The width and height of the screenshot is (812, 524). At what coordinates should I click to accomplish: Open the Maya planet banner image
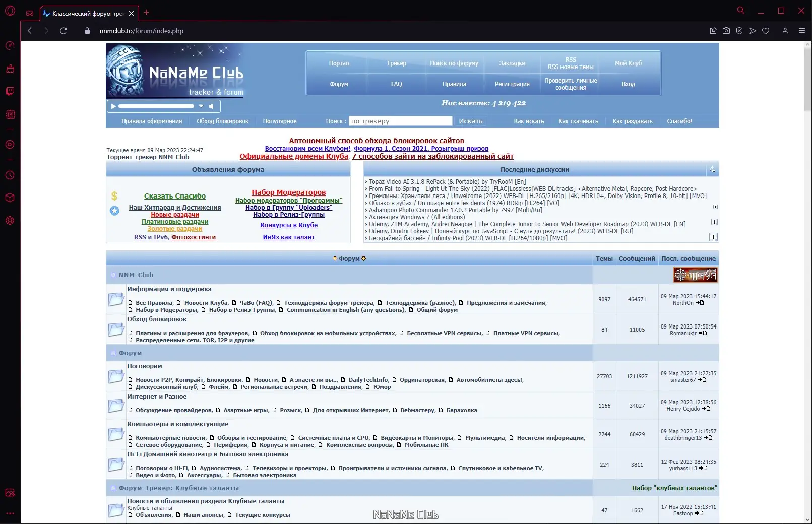coord(695,275)
